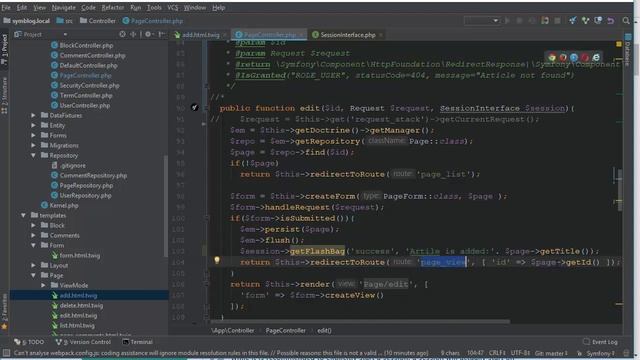
Task: Open file in Firefox browser icon
Action: tap(563, 58)
